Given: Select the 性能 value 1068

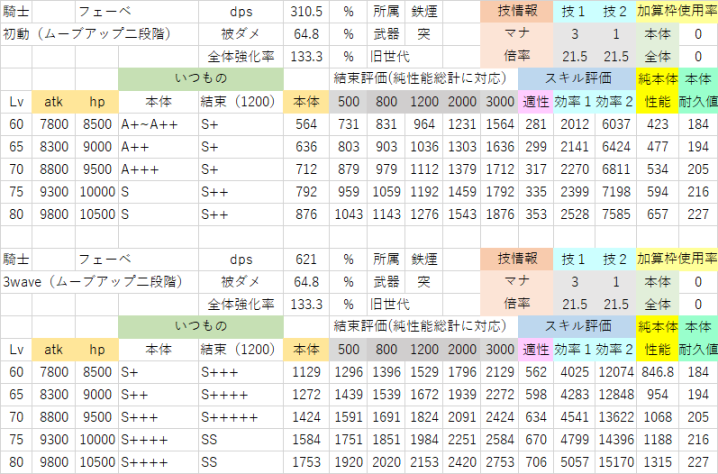Looking at the screenshot, I should (657, 417).
